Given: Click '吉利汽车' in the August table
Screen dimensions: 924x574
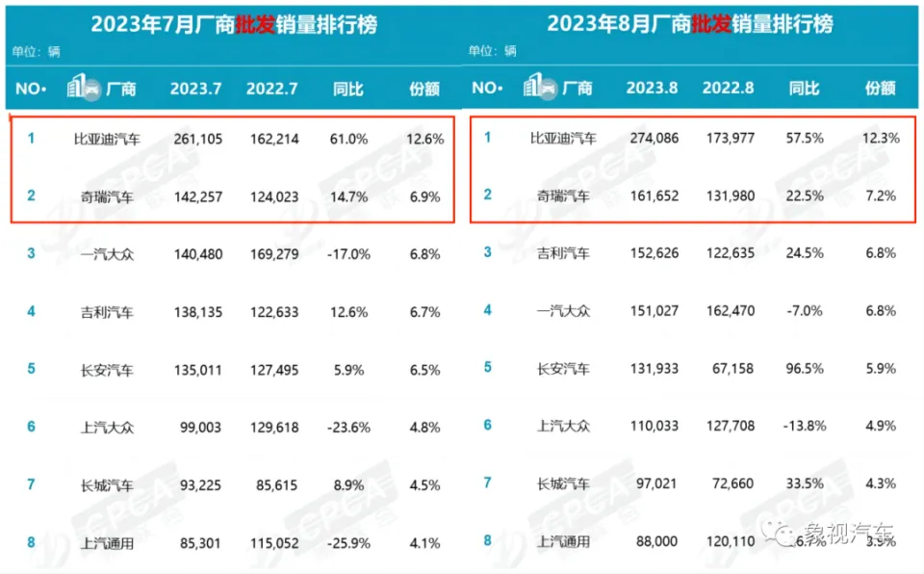Looking at the screenshot, I should click(x=563, y=253).
